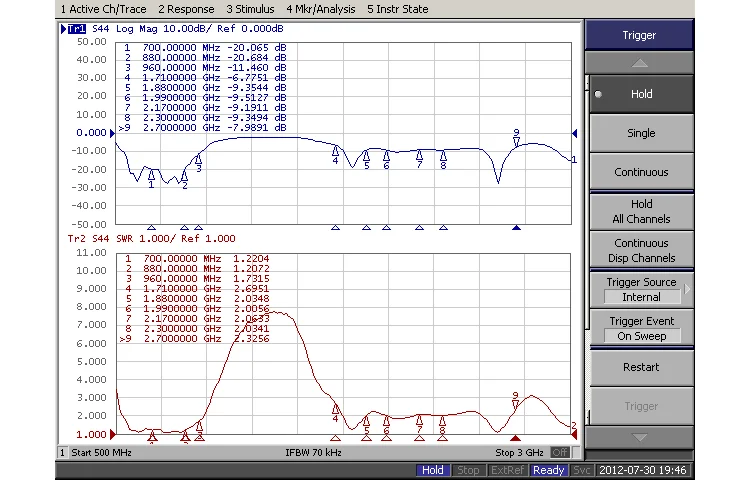Image resolution: width=750 pixels, height=480 pixels.
Task: Set trigger mode to Continuous
Action: pyautogui.click(x=640, y=172)
